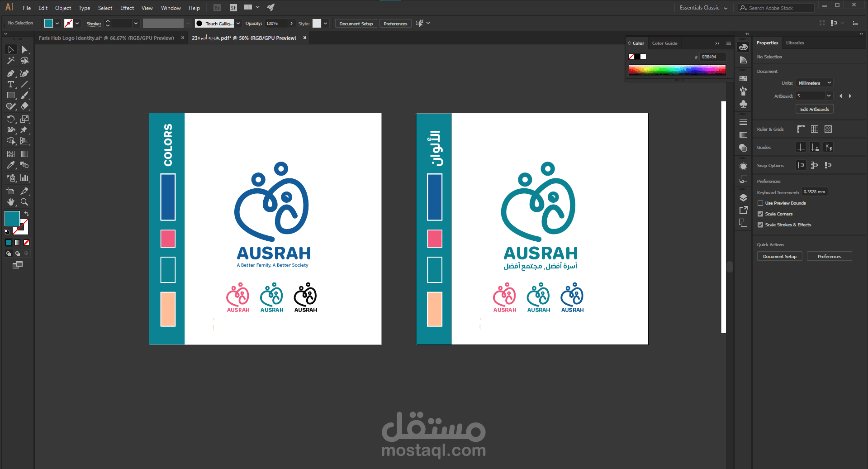Pick a color from the spectrum bar

[x=677, y=70]
